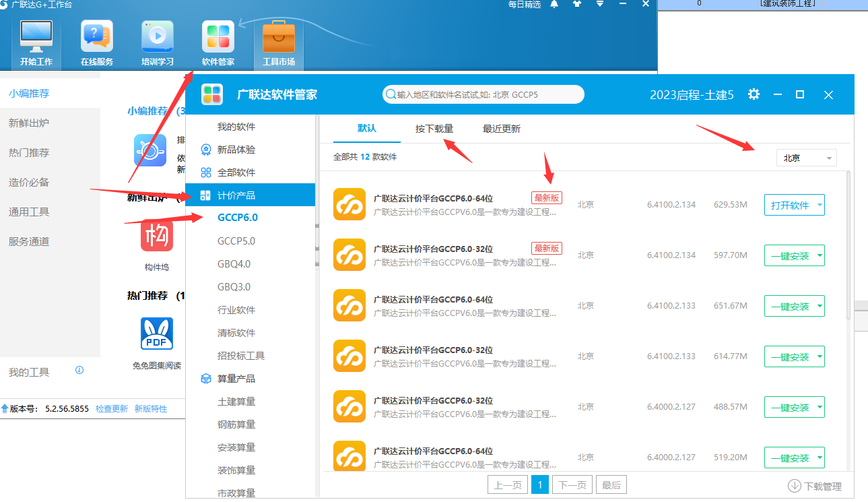The image size is (868, 502).
Task: Select 土建算量 in the category tree
Action: [x=236, y=402]
